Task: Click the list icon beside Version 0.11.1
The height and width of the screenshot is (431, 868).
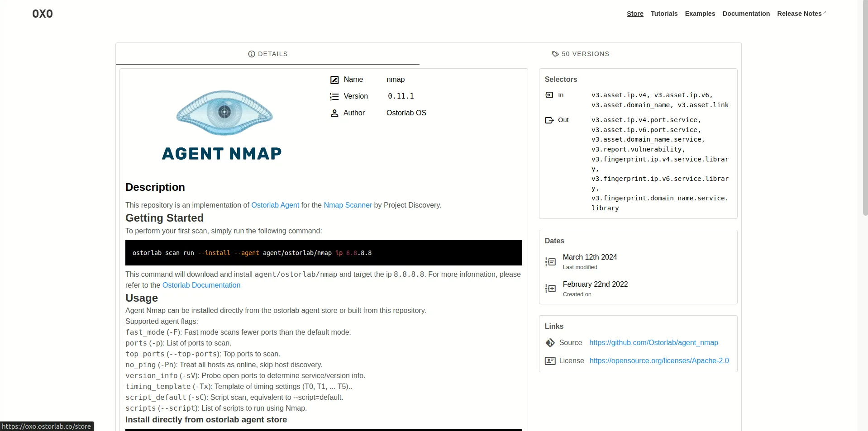Action: [334, 96]
